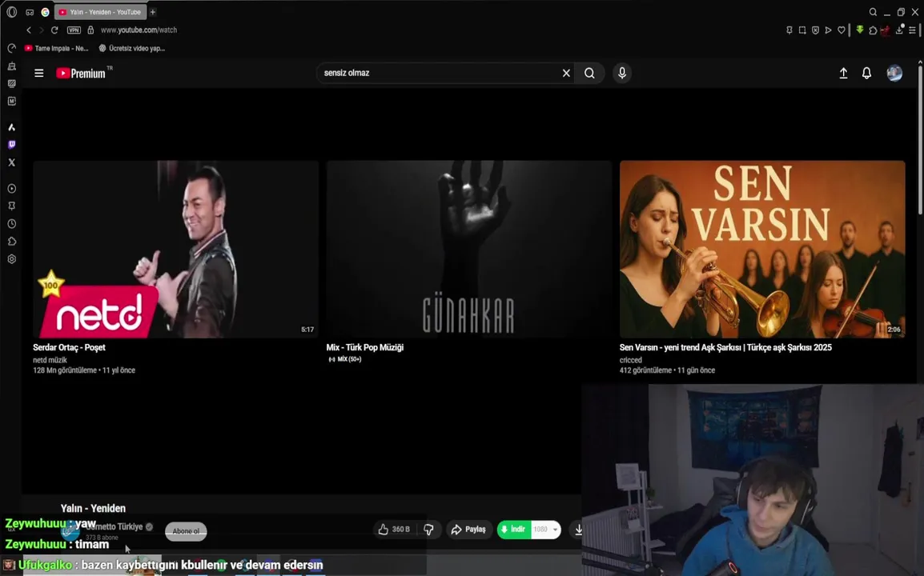
Task: Click the toolbar play/flow icon
Action: (829, 30)
